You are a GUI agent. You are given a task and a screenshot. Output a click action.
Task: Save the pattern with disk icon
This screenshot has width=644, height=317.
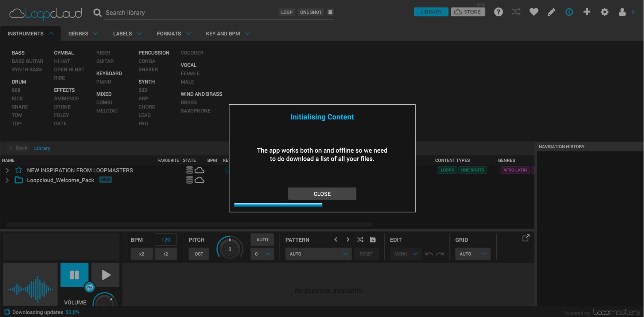pyautogui.click(x=373, y=240)
